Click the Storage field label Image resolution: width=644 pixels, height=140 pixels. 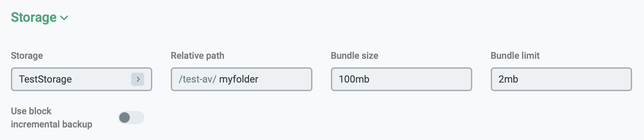click(x=27, y=55)
